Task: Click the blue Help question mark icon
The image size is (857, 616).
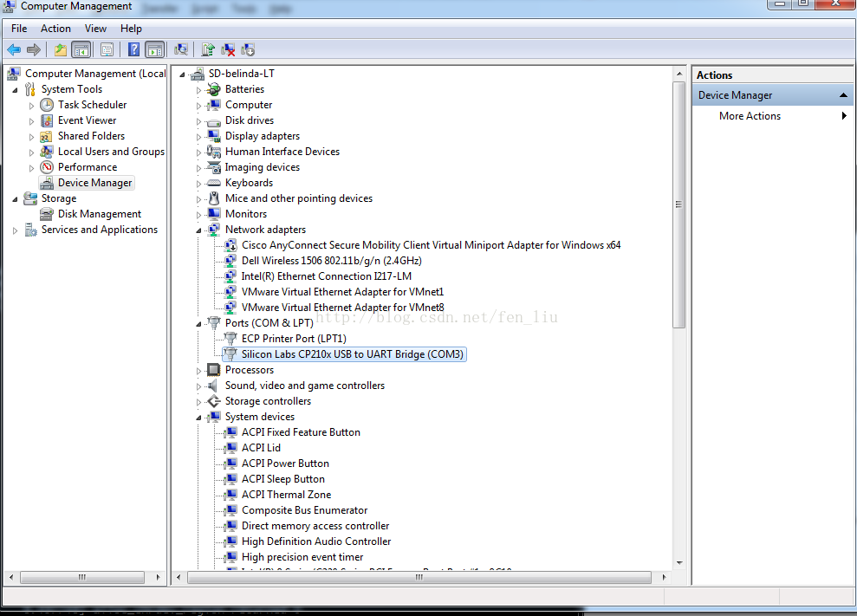Action: click(x=134, y=50)
